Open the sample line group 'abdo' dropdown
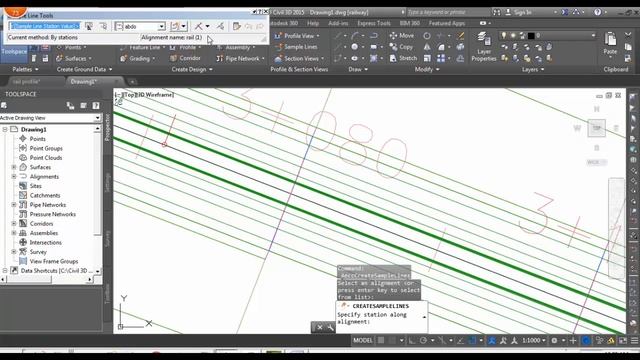640x360 pixels. pos(161,27)
